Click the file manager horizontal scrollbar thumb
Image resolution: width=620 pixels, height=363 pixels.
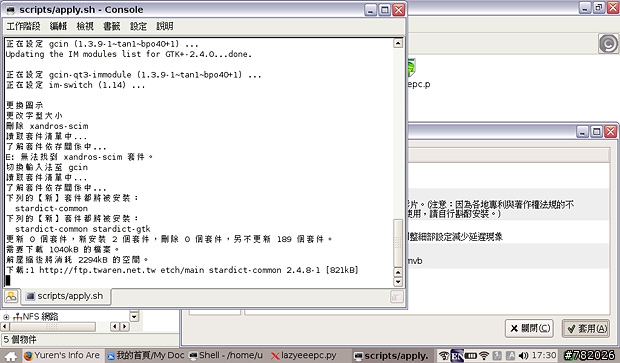[x=52, y=327]
